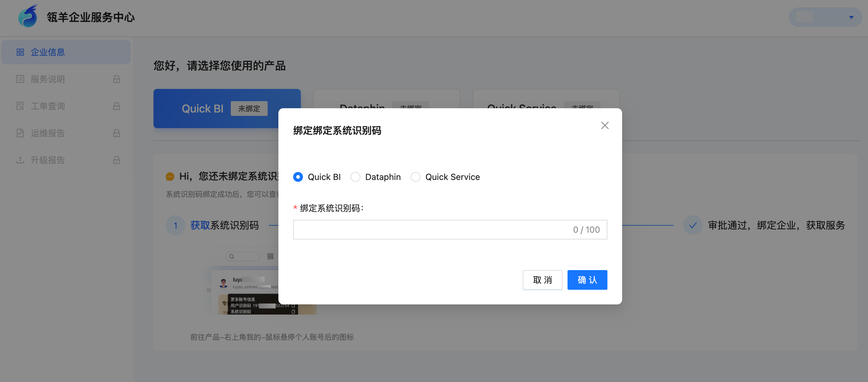Click the lock icon beside 运维报告

(x=117, y=133)
